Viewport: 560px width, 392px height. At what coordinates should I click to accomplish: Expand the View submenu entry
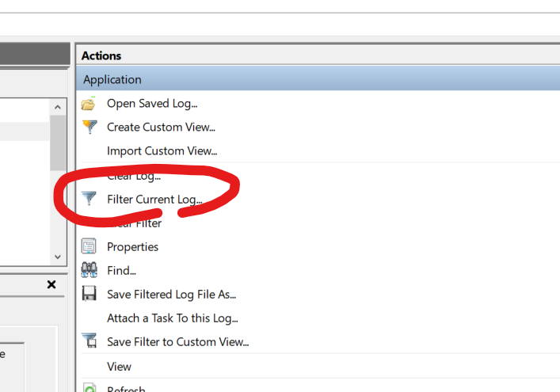coord(119,367)
